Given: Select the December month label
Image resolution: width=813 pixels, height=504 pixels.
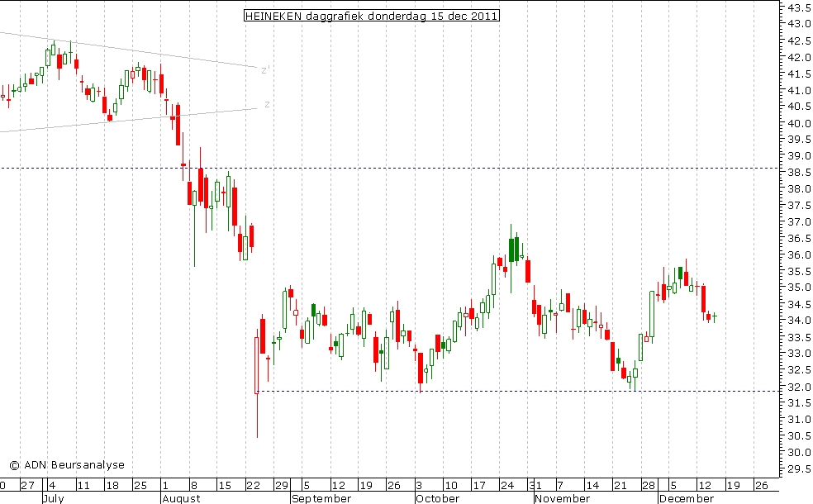Looking at the screenshot, I should pyautogui.click(x=687, y=498).
